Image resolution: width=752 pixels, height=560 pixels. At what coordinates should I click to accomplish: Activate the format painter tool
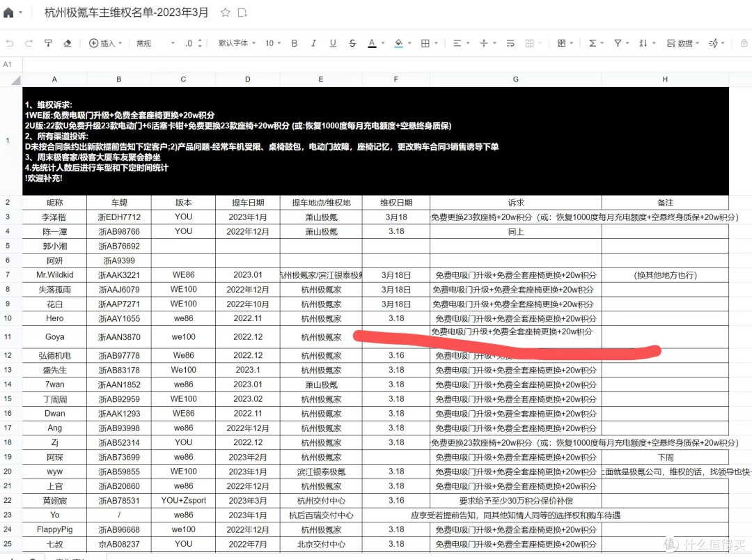pos(48,43)
